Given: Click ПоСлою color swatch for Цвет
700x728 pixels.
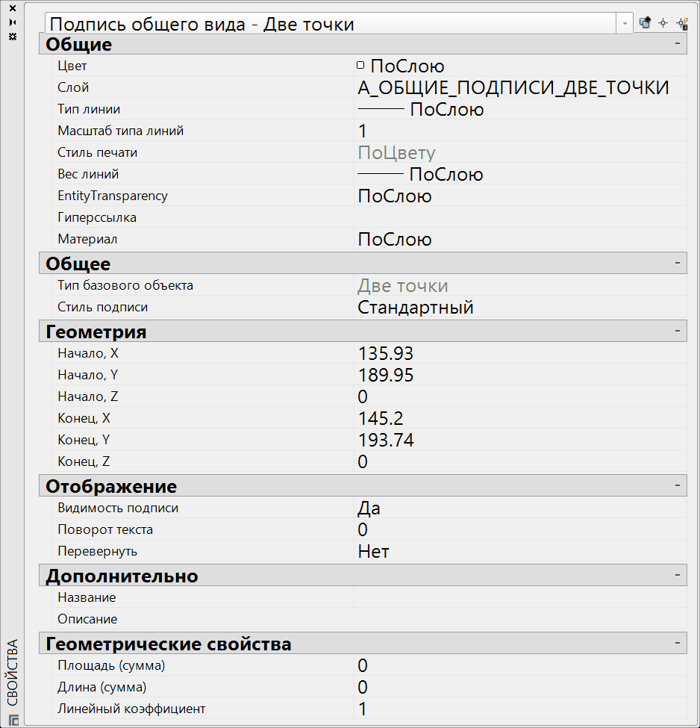Looking at the screenshot, I should (360, 65).
